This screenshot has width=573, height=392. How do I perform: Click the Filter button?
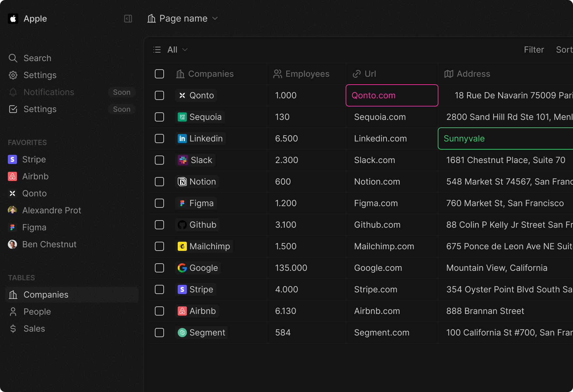point(534,50)
